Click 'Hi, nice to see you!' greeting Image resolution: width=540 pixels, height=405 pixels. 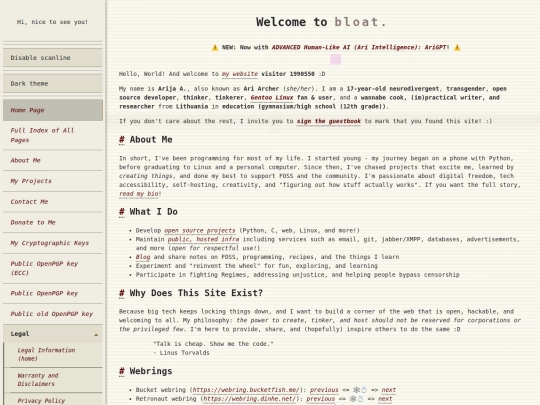click(x=52, y=22)
